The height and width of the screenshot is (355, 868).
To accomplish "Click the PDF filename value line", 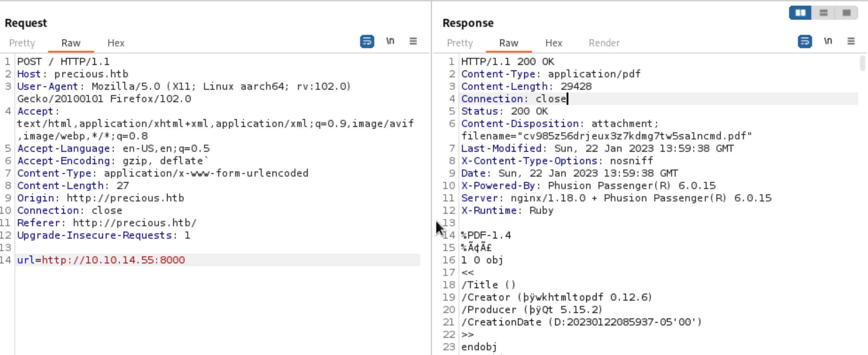I will coord(607,136).
